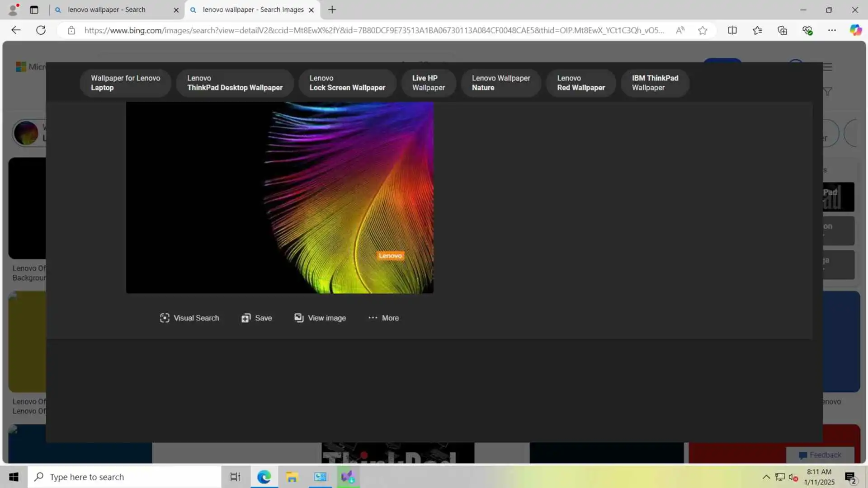
Task: Select IBM ThinkPad Wallpaper suggestion
Action: point(655,83)
